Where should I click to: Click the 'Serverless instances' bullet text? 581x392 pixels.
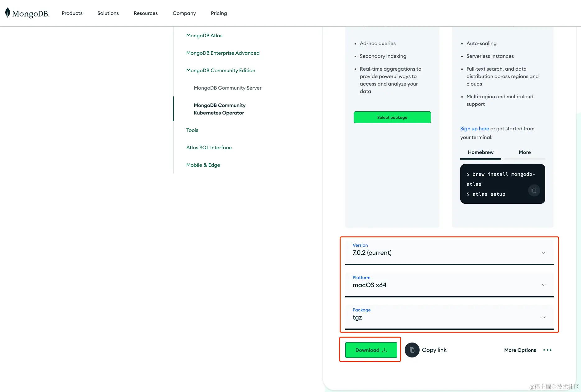coord(490,56)
